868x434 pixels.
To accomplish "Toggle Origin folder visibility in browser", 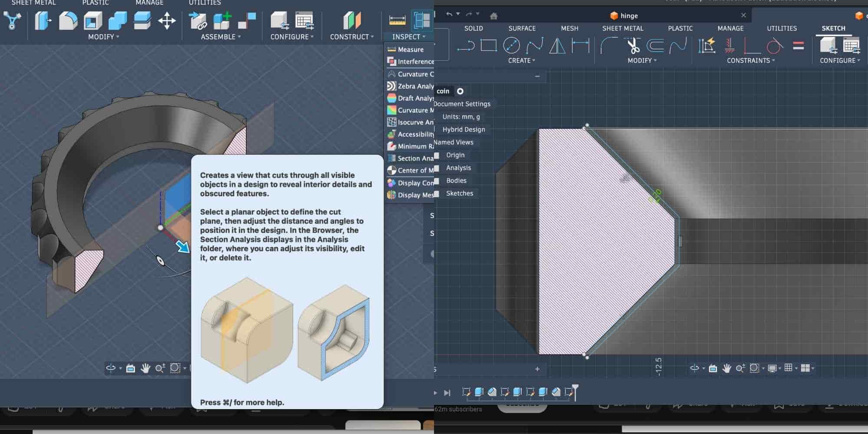I will 437,155.
